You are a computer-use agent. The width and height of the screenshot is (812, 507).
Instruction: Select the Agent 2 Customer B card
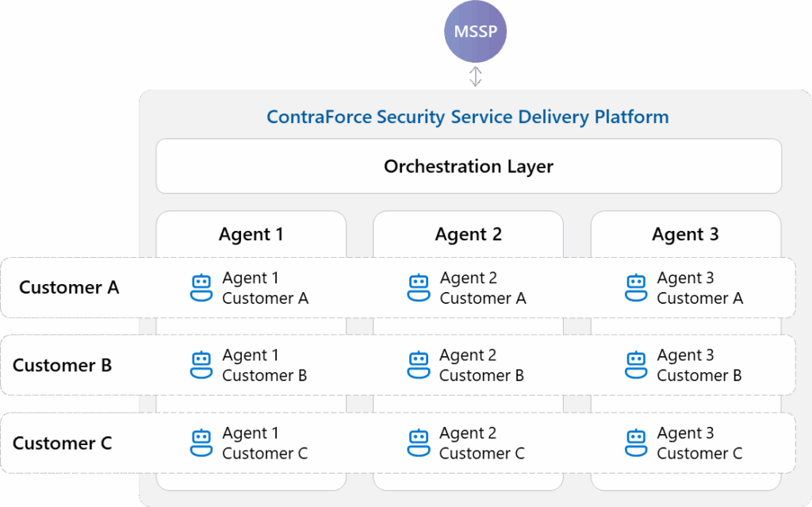click(x=468, y=364)
